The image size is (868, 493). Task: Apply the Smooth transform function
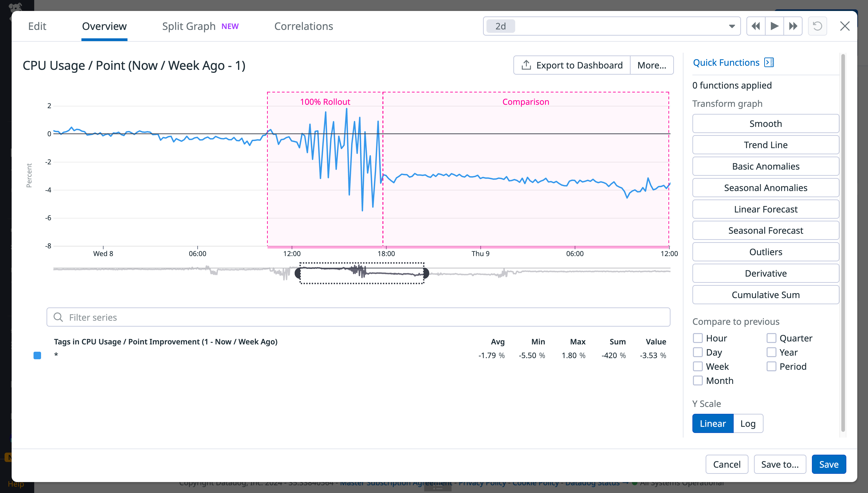tap(766, 123)
